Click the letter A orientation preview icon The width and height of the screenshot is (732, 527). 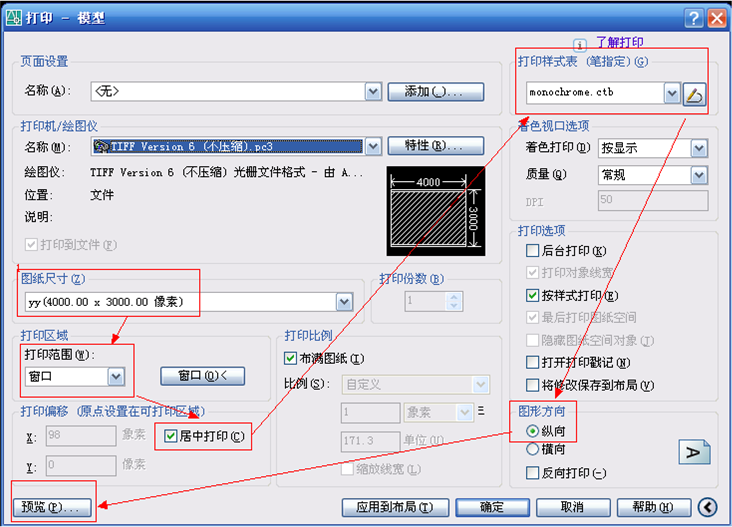click(x=694, y=451)
